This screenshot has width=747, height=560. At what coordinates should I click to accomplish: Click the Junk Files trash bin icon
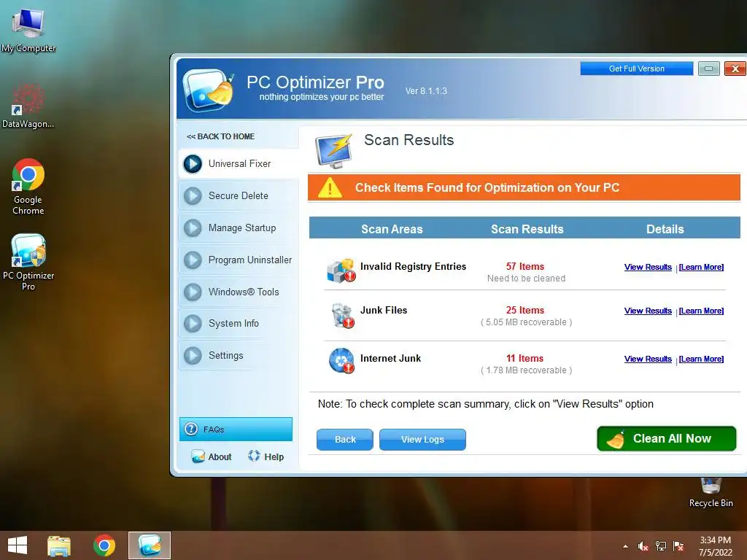pyautogui.click(x=342, y=316)
